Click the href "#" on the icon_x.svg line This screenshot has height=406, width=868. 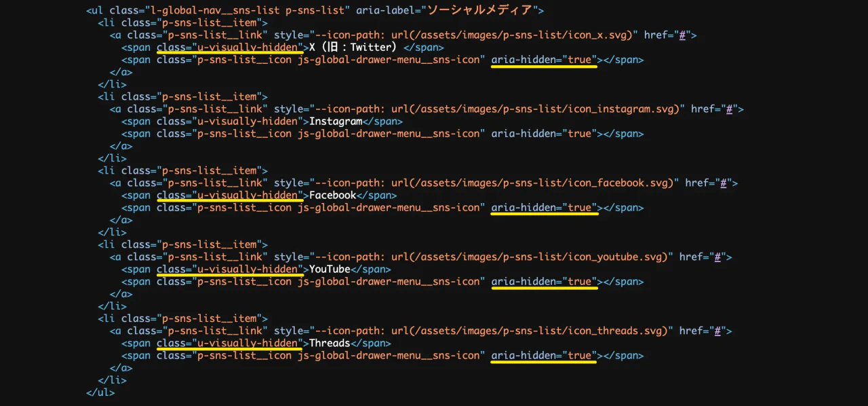684,35
